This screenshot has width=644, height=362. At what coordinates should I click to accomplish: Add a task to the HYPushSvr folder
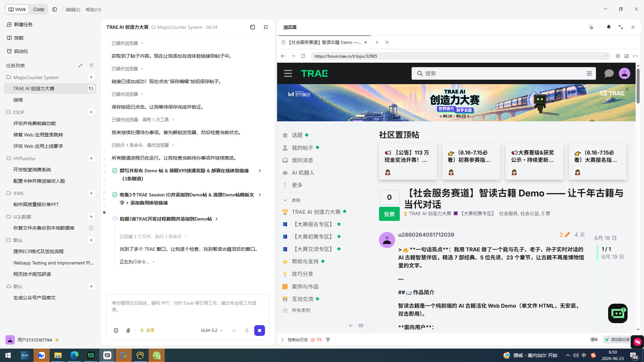coord(91,158)
